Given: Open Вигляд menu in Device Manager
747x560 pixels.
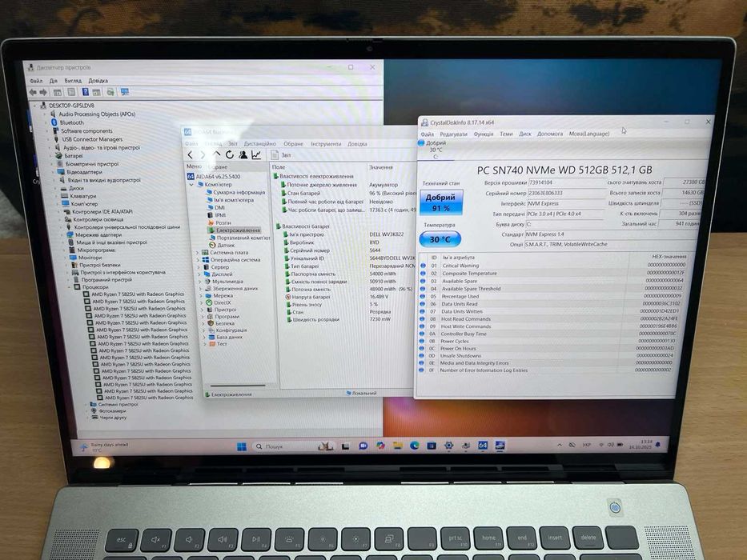Looking at the screenshot, I should 73,81.
